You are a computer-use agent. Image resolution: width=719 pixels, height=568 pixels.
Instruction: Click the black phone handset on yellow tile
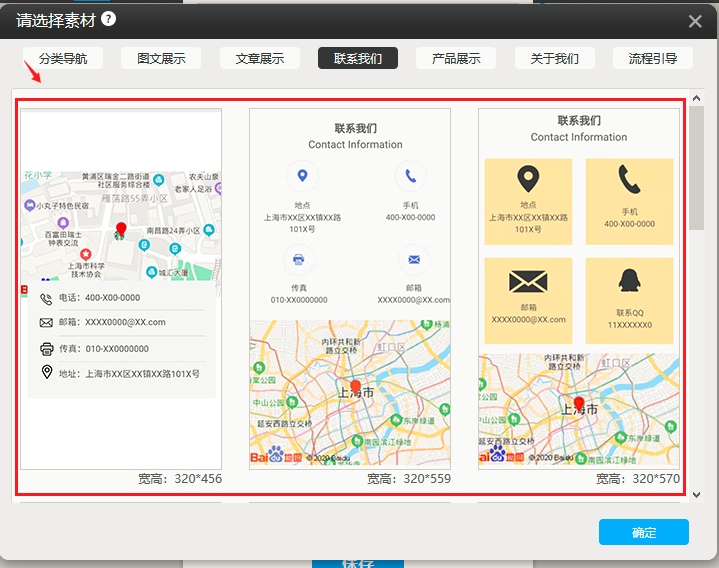click(x=629, y=180)
